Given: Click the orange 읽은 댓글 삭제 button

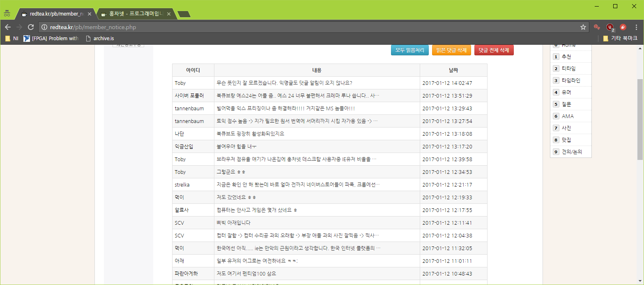Looking at the screenshot, I should click(x=451, y=50).
